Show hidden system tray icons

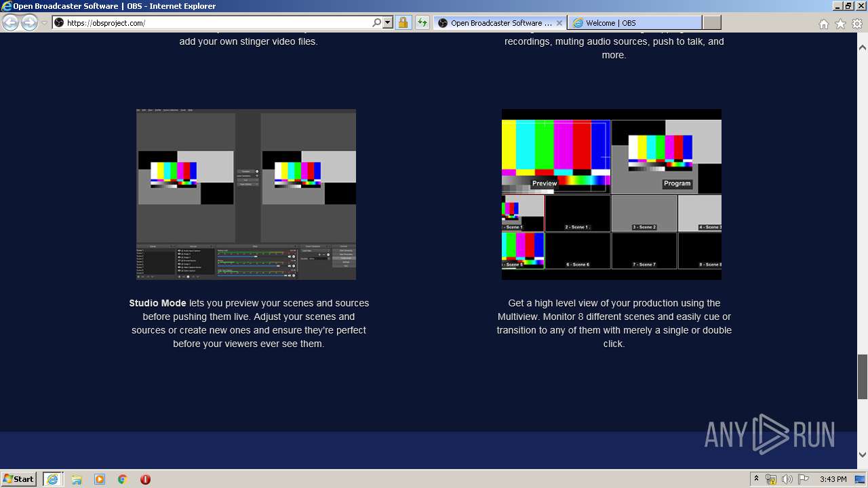click(x=757, y=479)
